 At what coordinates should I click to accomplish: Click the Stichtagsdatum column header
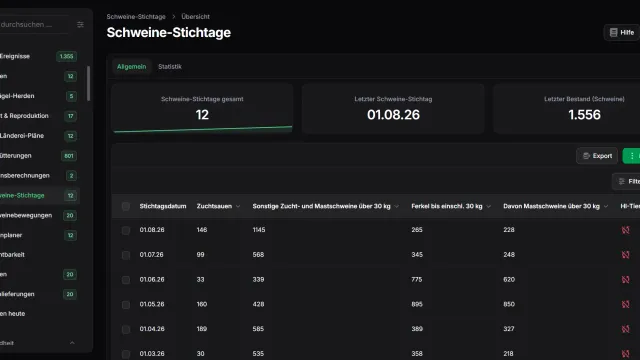163,207
